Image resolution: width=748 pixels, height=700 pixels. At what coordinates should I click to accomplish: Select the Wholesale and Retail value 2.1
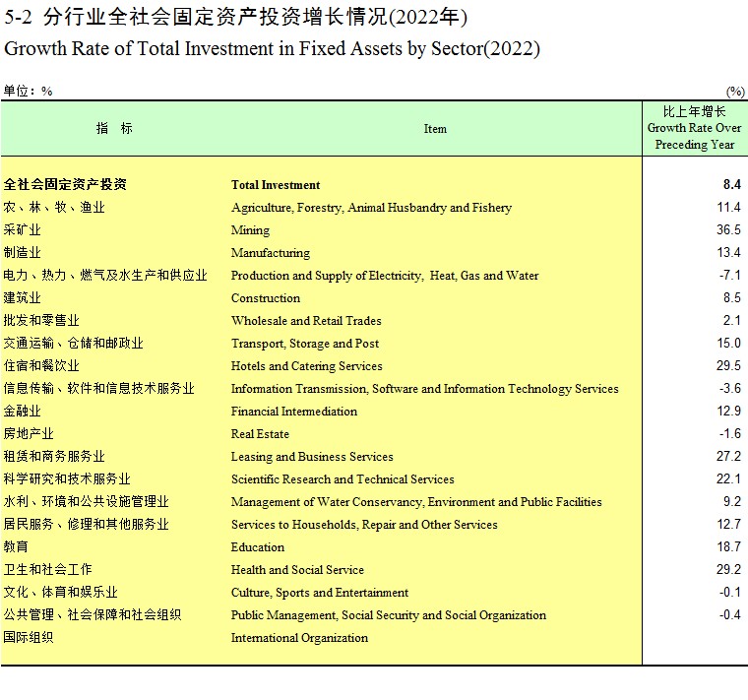(x=732, y=320)
